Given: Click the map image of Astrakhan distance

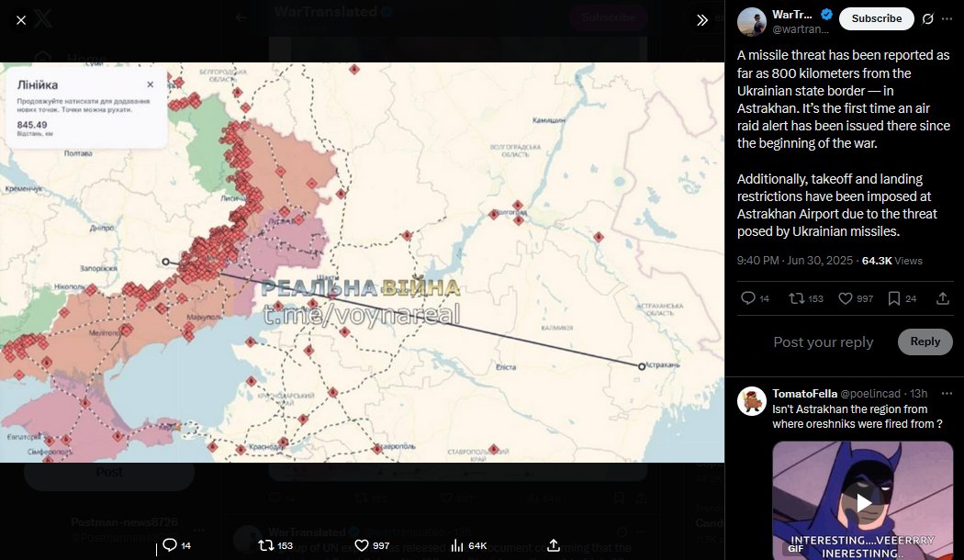Looking at the screenshot, I should pos(362,263).
